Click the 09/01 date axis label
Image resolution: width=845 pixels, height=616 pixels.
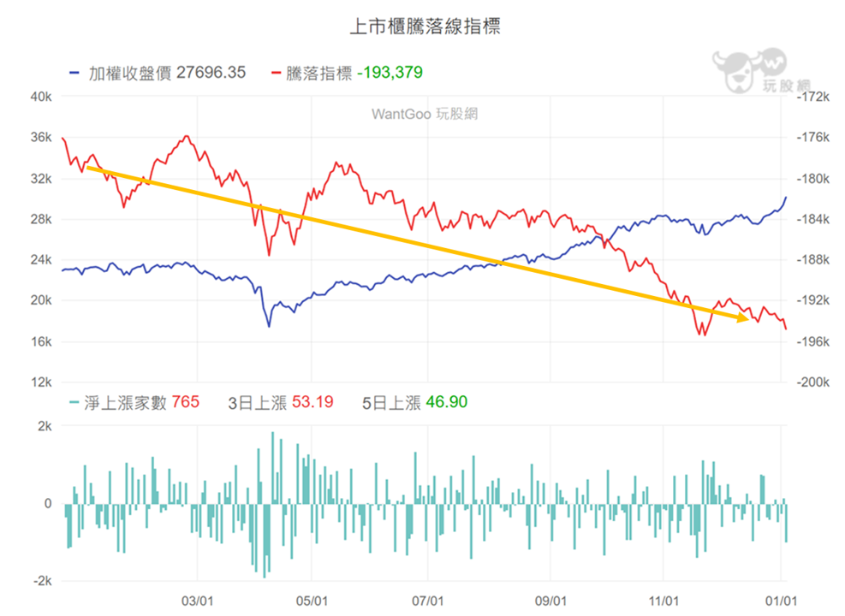tap(550, 601)
